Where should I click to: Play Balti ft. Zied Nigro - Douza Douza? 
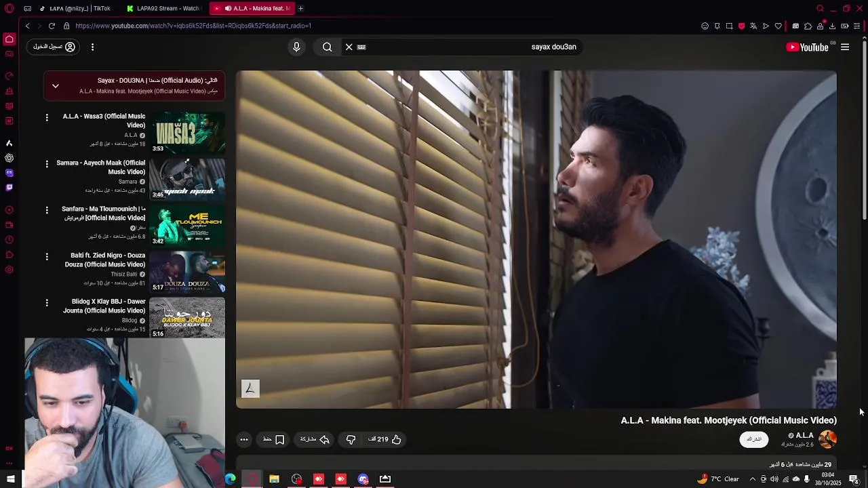[105, 260]
